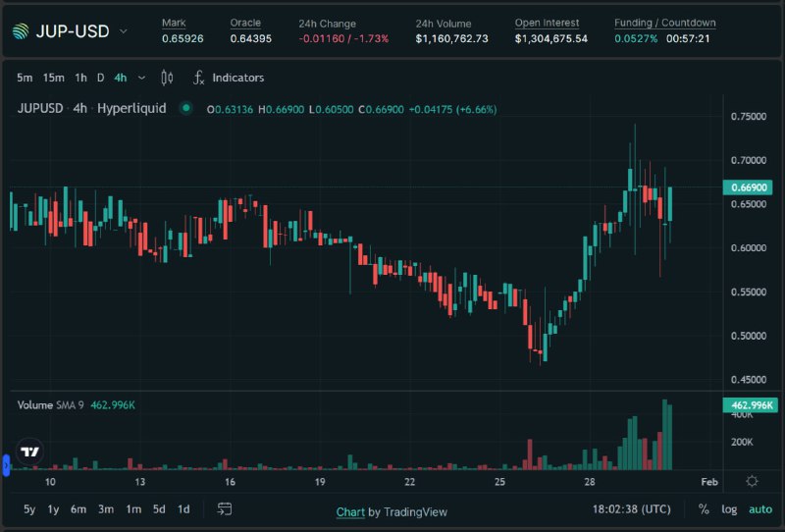The height and width of the screenshot is (532, 785).
Task: Toggle auto scale mode
Action: [x=759, y=509]
